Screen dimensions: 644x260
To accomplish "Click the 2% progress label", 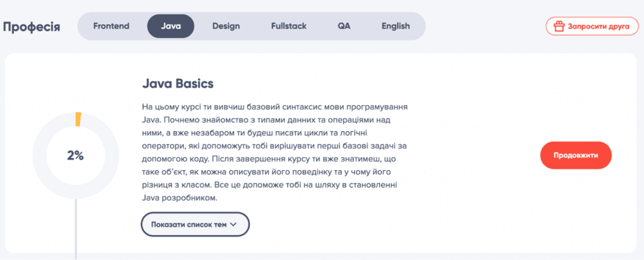I will click(x=75, y=155).
